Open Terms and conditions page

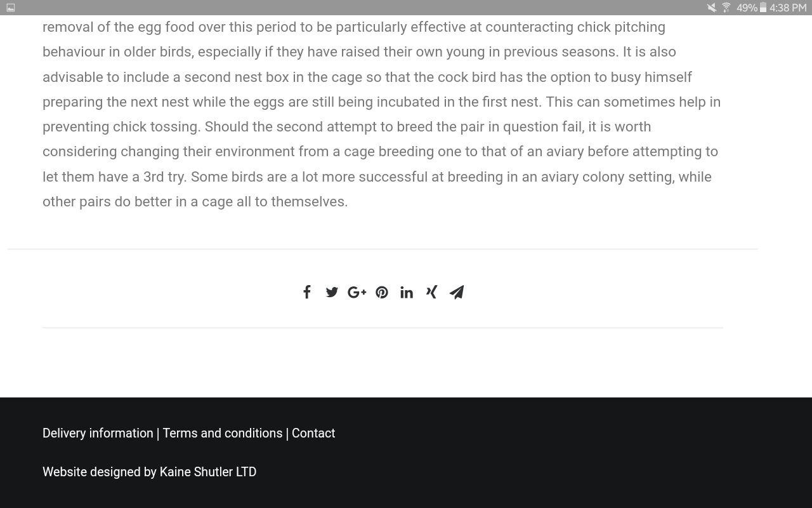pyautogui.click(x=223, y=433)
